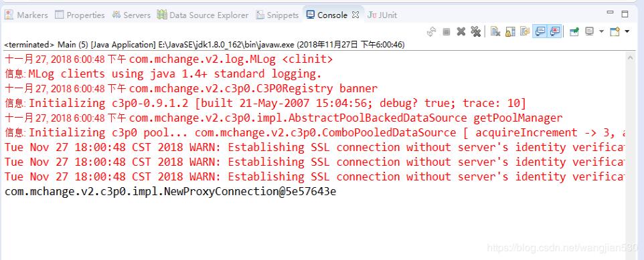Pin the current console
This screenshot has width=644, height=260.
(574, 31)
